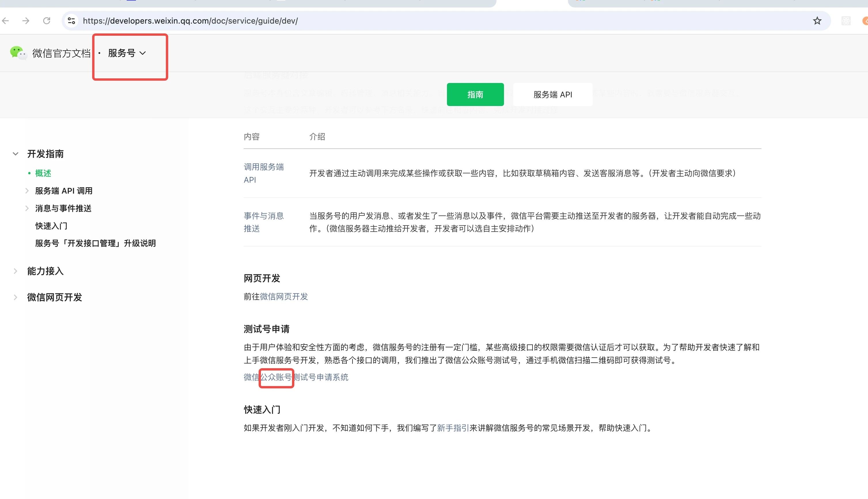Reload the page with refresh icon
This screenshot has height=499, width=868.
coord(47,21)
